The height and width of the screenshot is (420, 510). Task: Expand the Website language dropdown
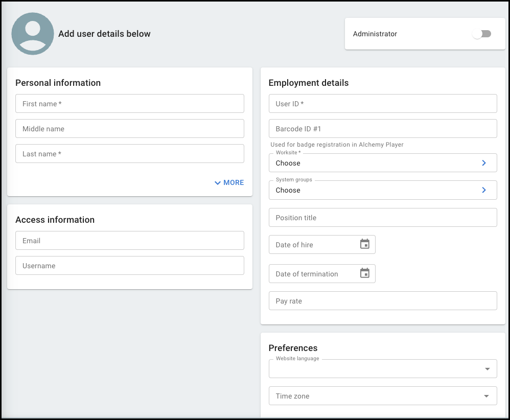(486, 369)
